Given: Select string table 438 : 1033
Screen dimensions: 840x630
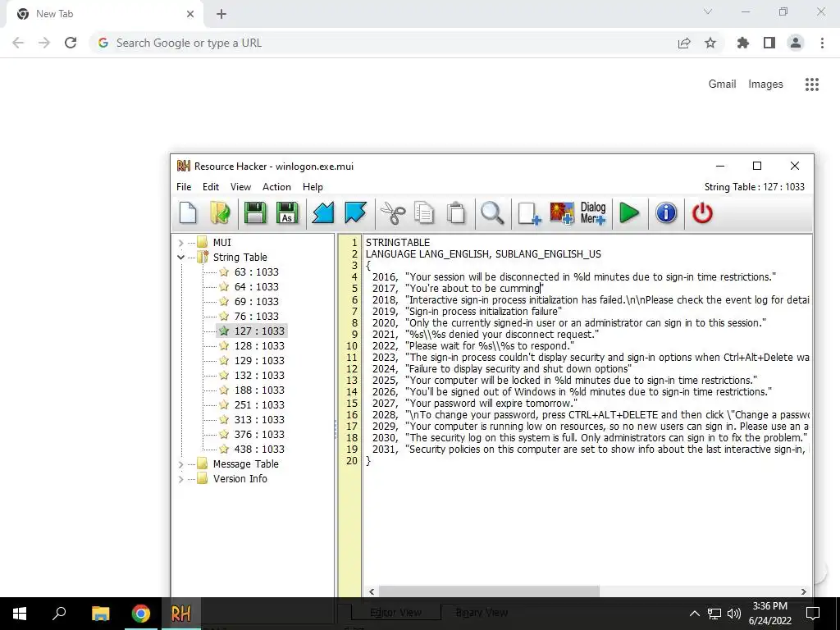Looking at the screenshot, I should [x=259, y=449].
